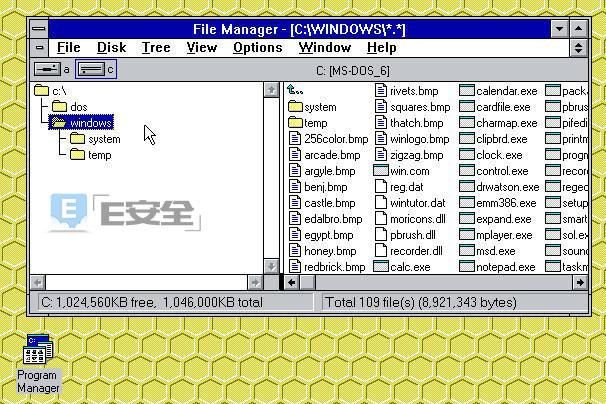Click the restore button of document window
Viewport: 606px width, 404px height.
coord(579,48)
